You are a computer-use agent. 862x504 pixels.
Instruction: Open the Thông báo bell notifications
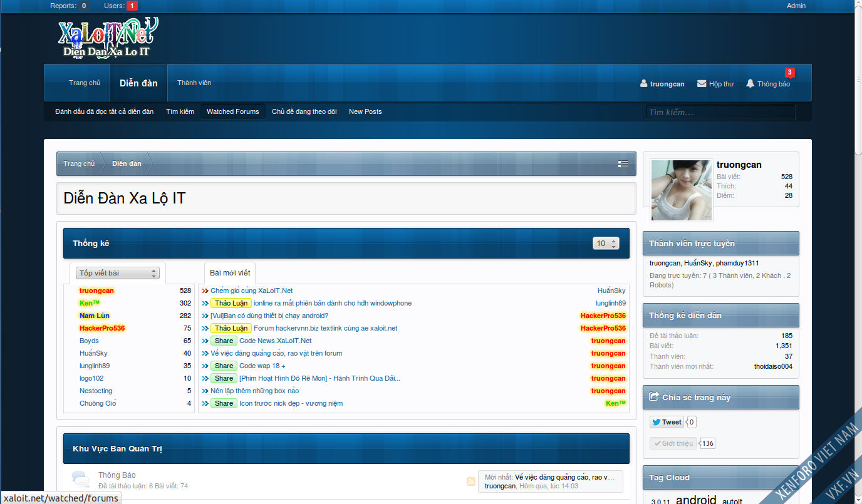click(x=750, y=84)
